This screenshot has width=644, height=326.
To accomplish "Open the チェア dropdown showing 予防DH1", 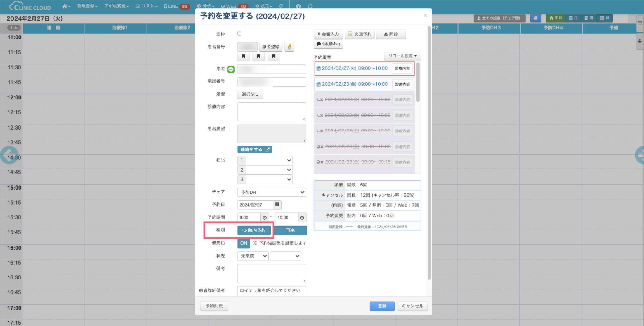I will click(271, 192).
